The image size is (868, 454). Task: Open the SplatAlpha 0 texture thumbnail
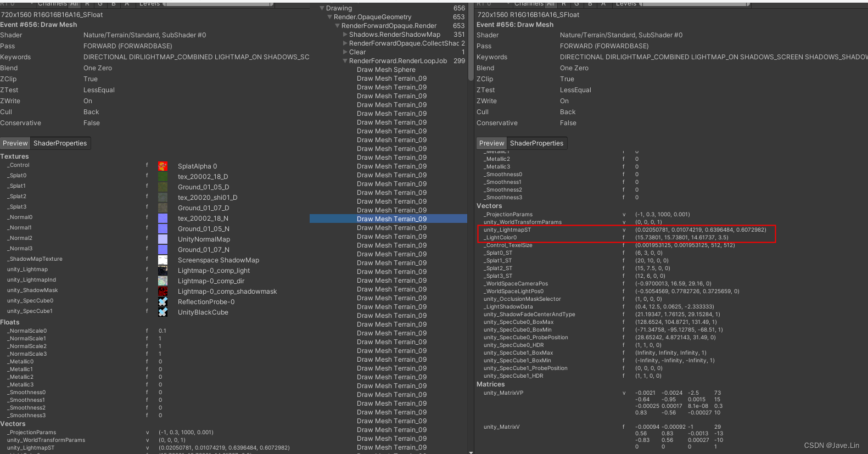coord(163,166)
